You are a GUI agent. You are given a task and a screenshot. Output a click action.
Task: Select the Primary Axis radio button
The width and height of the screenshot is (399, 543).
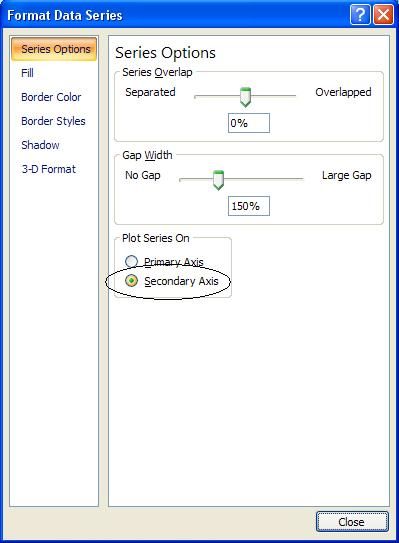pos(131,261)
